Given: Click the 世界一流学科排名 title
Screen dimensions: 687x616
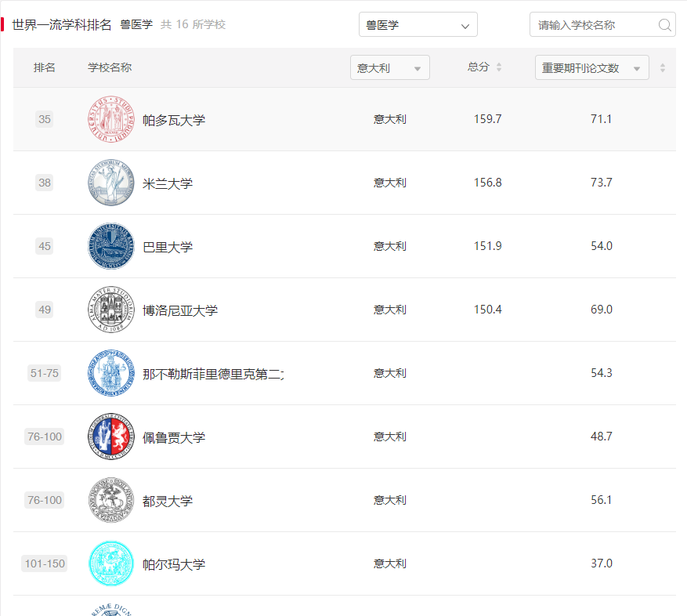Looking at the screenshot, I should pos(62,24).
